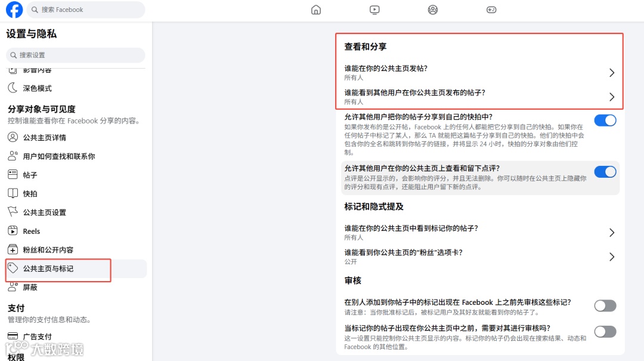Enable 当标记你的帖子出现在公共主页之前审核 switch
The height and width of the screenshot is (361, 644).
(605, 331)
